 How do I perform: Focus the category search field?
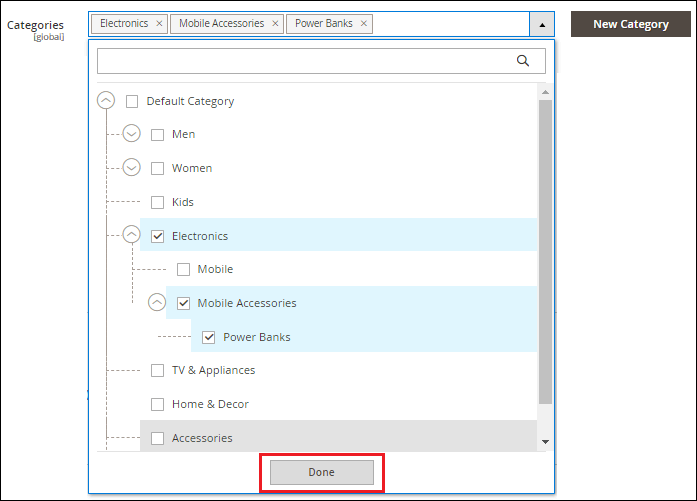pos(321,61)
